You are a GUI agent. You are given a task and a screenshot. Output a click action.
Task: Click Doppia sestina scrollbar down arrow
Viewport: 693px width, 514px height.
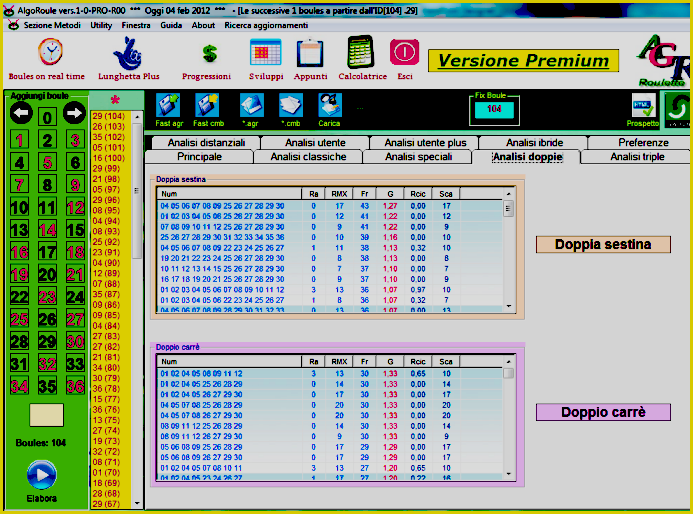click(x=509, y=306)
